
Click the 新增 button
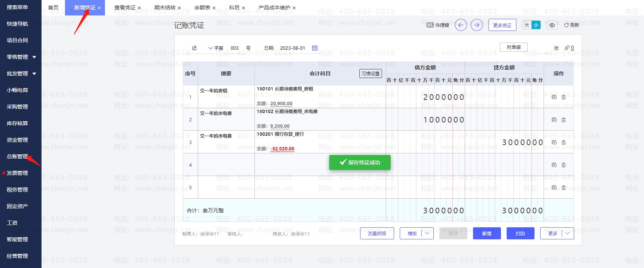pos(487,233)
